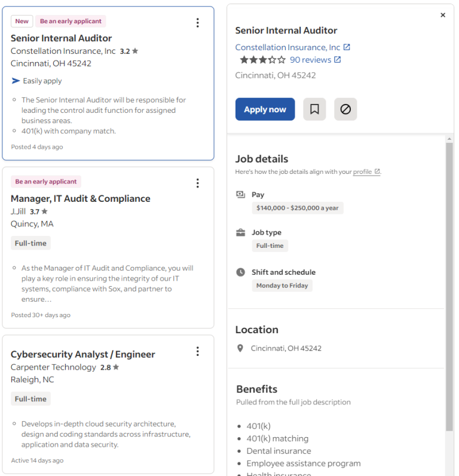Viewport: 459px width, 476px height.
Task: Click external-link icon beside Constellation Insurance
Action: 347,47
